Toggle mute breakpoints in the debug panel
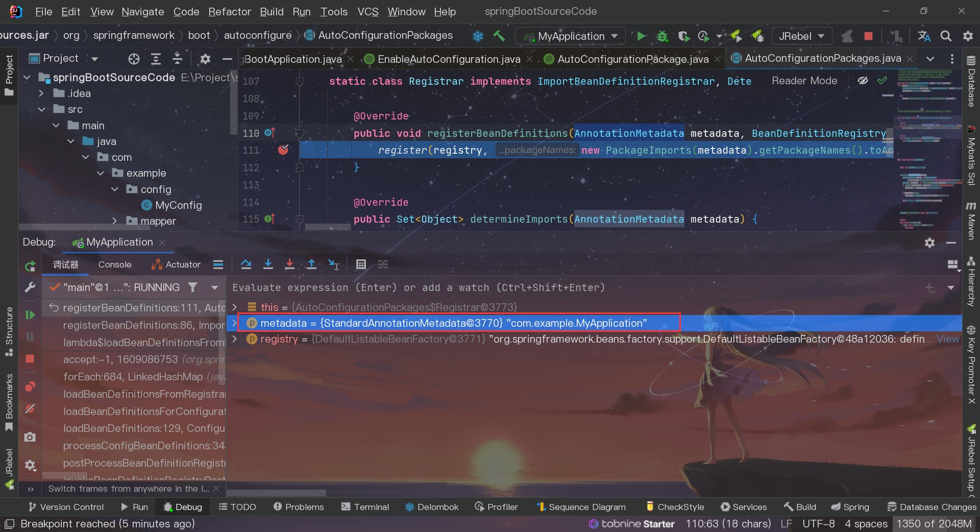Image resolution: width=980 pixels, height=532 pixels. pyautogui.click(x=30, y=409)
